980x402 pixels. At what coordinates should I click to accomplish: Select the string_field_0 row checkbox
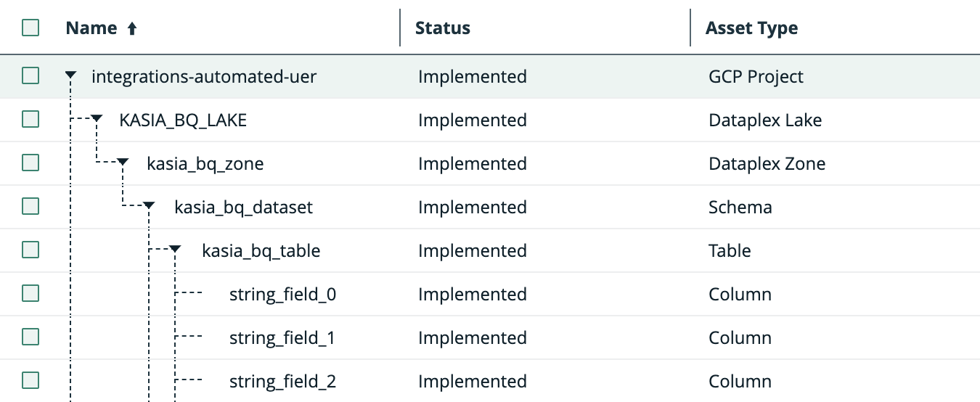(x=30, y=293)
